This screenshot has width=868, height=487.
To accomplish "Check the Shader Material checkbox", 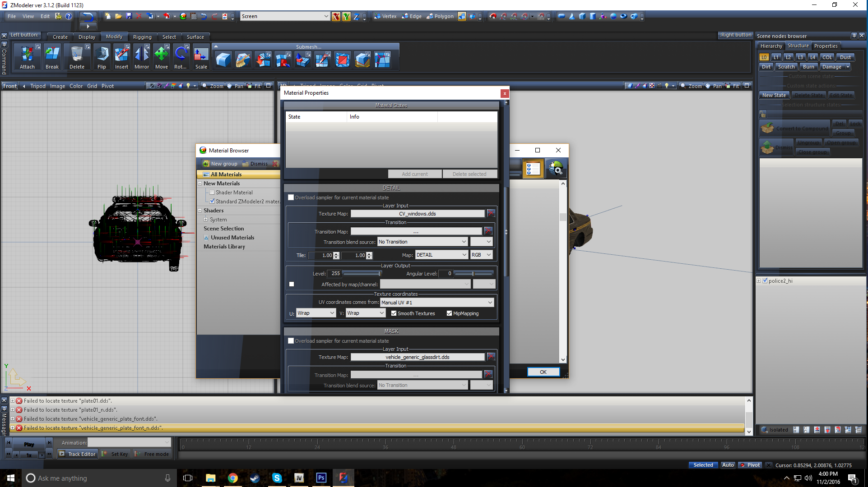I will 212,193.
